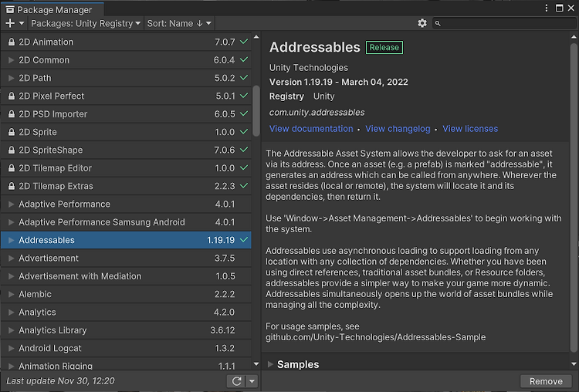The width and height of the screenshot is (579, 392).
Task: Select the 2D Pixel Perfect package
Action: [126, 96]
